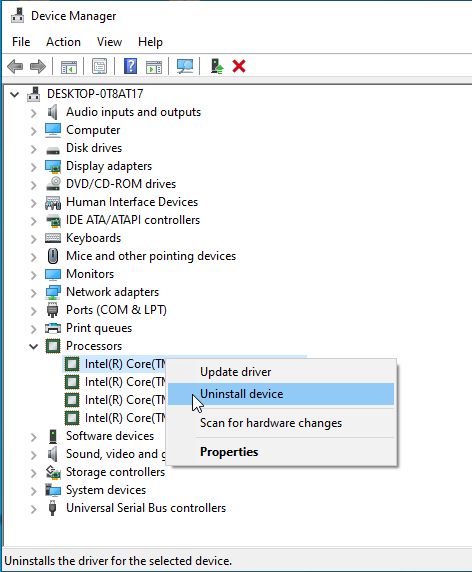The image size is (472, 572).
Task: Select Mice and other pointing devices label
Action: coord(151,256)
